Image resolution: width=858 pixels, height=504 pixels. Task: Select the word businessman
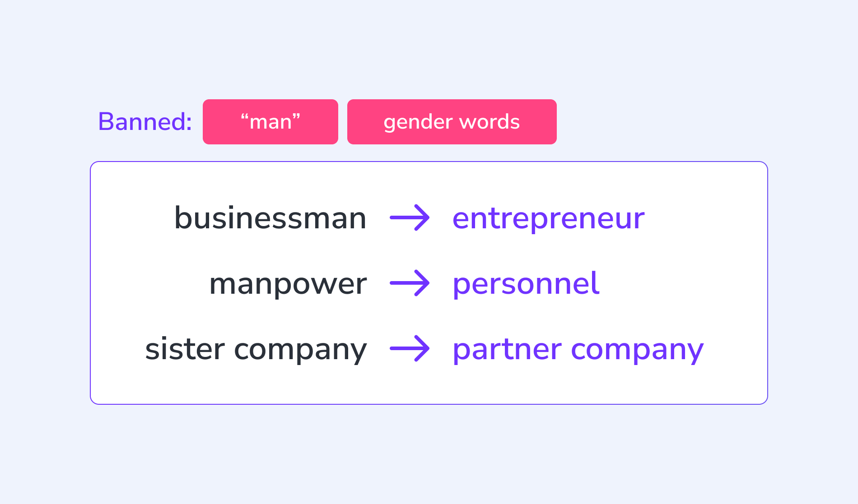[x=270, y=218]
